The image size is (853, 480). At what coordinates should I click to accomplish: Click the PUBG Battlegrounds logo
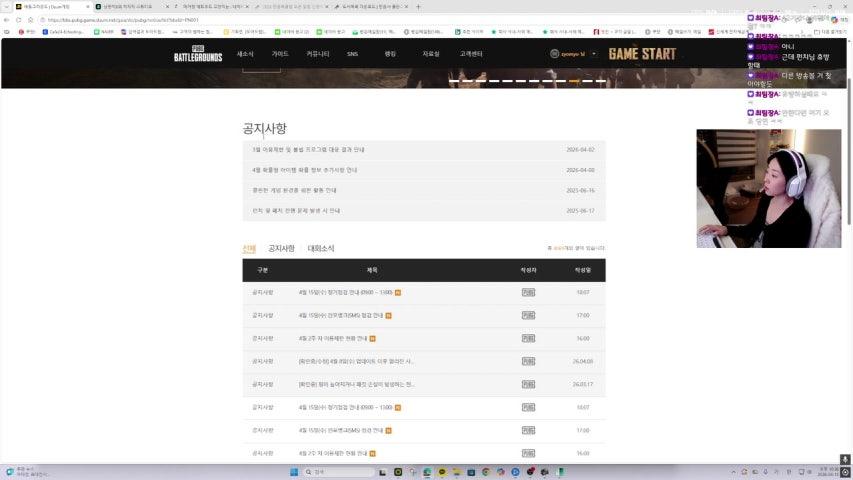tap(197, 54)
